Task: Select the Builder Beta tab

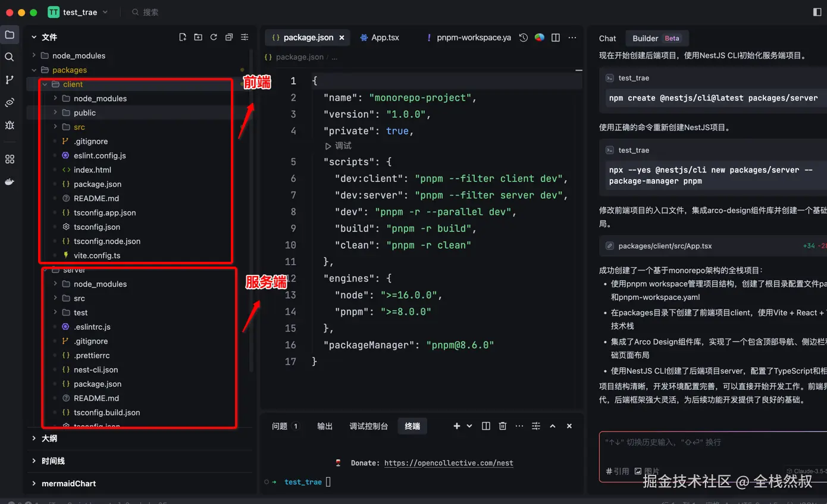Action: 656,38
